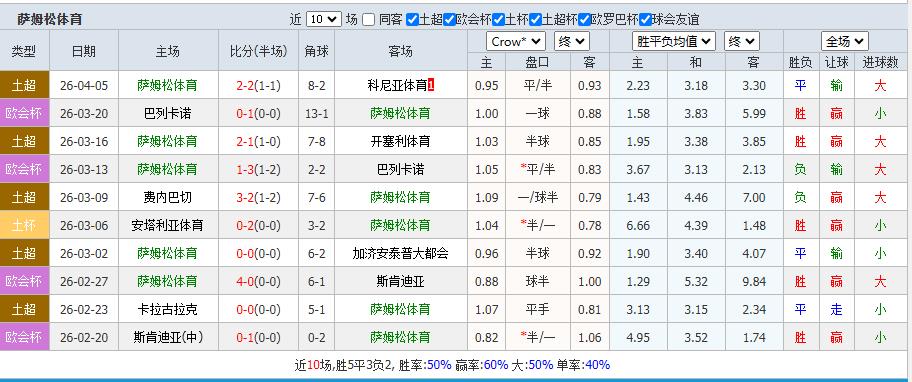Click the 3-2(1-2) score of 费内巴切 match
The width and height of the screenshot is (912, 382).
click(258, 197)
